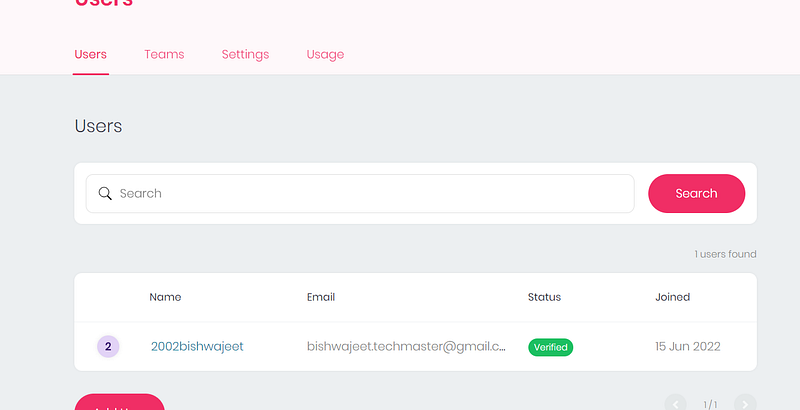The width and height of the screenshot is (800, 410).
Task: Open the Teams tab
Action: [164, 55]
